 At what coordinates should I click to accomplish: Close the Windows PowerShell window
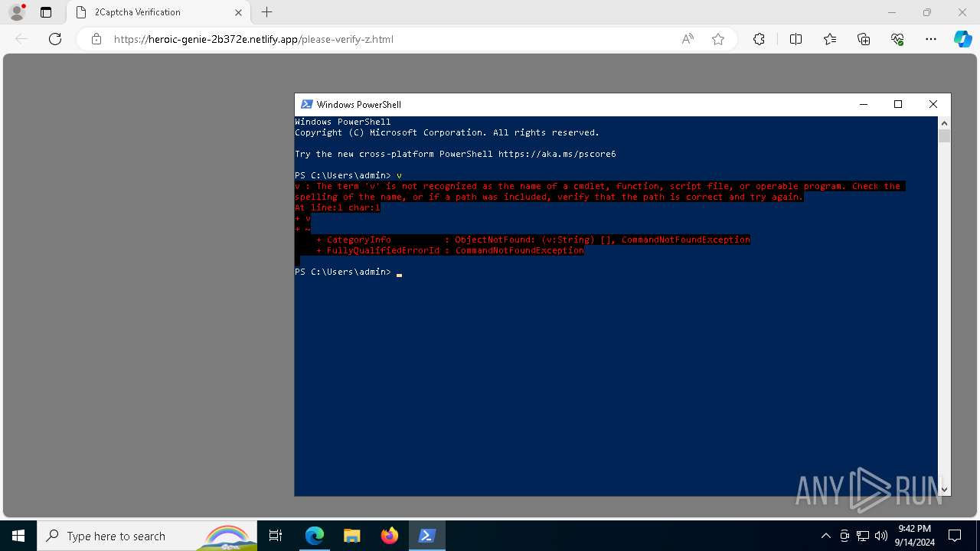pos(933,104)
